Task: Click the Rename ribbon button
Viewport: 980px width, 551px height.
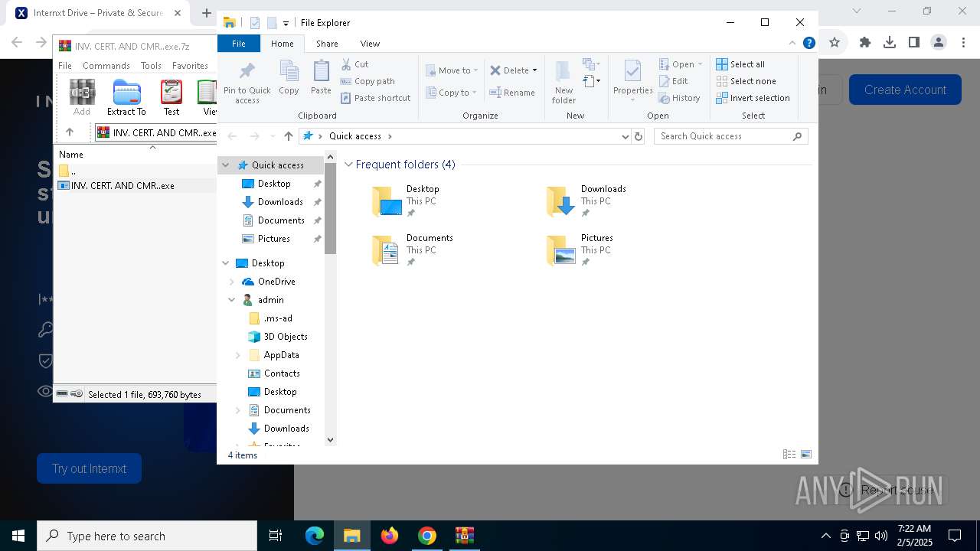Action: [512, 93]
